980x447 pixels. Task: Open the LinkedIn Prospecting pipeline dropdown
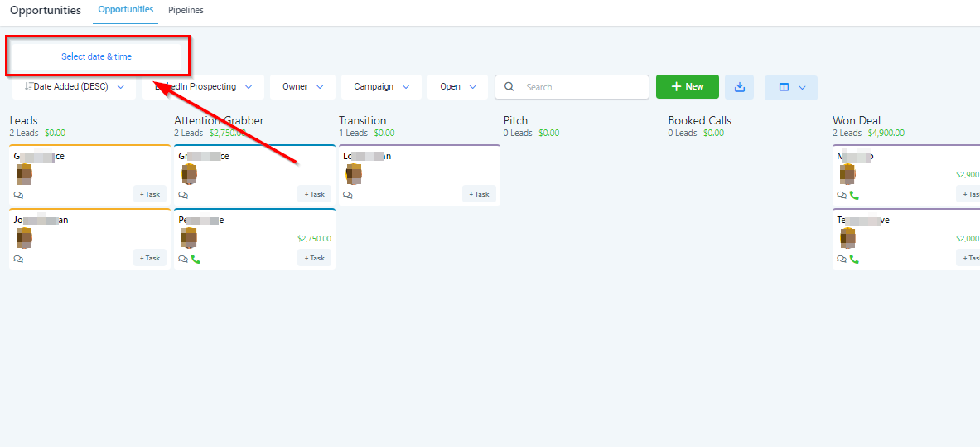coord(203,87)
